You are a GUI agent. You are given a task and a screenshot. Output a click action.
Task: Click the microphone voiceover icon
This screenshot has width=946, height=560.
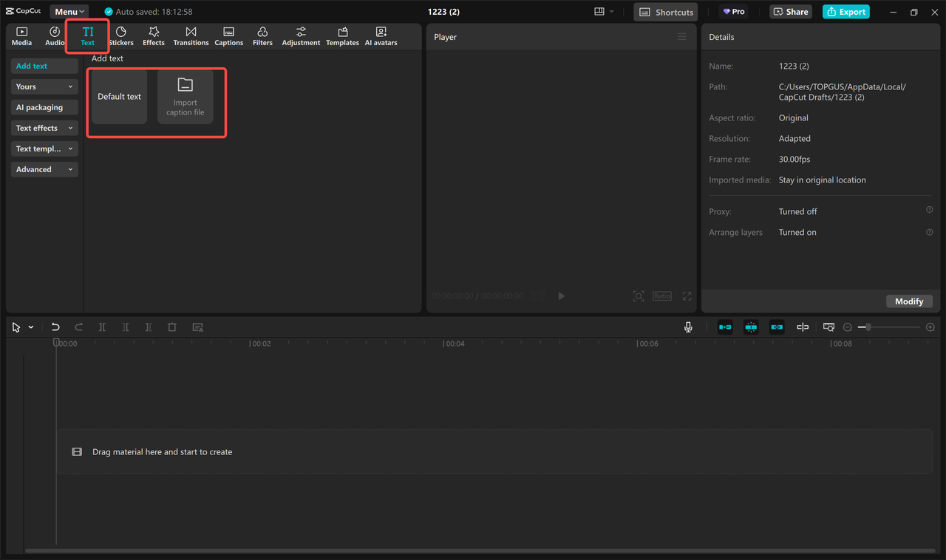(x=687, y=327)
